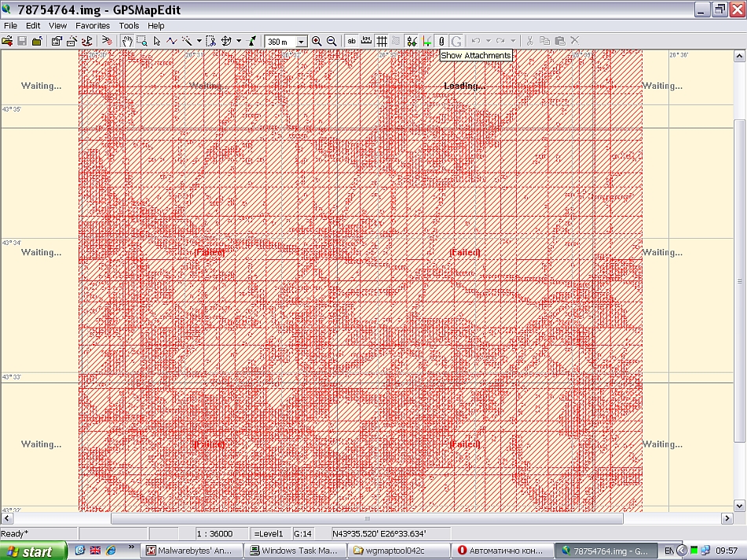Open the Tools menu
Screen dimensions: 747x560
click(129, 25)
